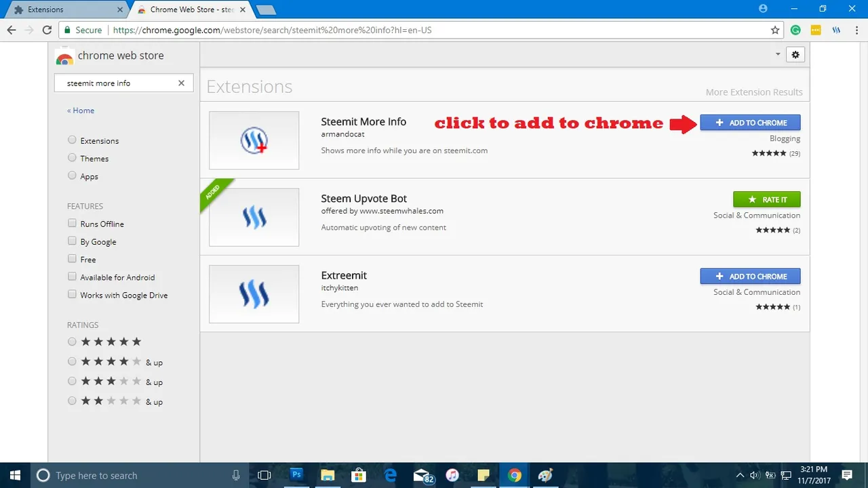Image resolution: width=868 pixels, height=488 pixels.
Task: Open the Mail app from the taskbar
Action: [422, 476]
